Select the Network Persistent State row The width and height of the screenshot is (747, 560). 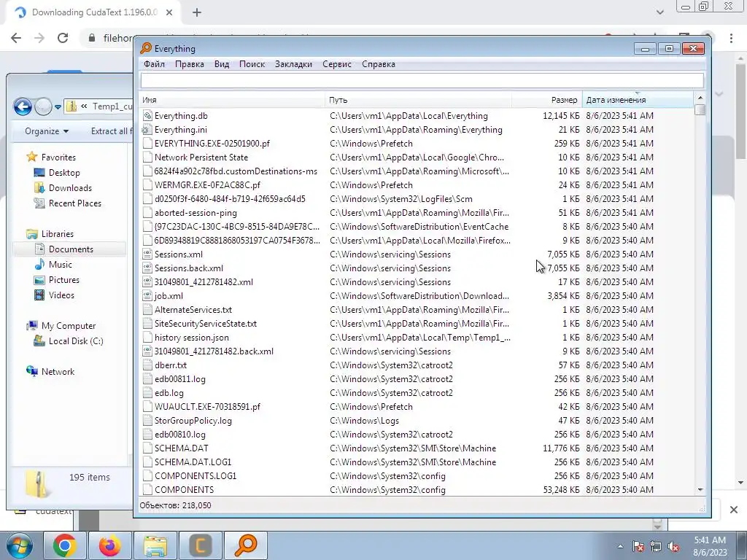417,157
